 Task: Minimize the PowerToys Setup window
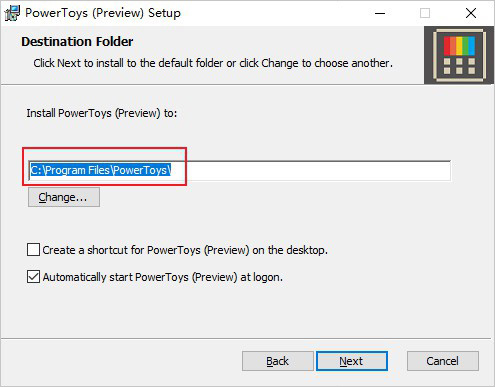tap(380, 13)
